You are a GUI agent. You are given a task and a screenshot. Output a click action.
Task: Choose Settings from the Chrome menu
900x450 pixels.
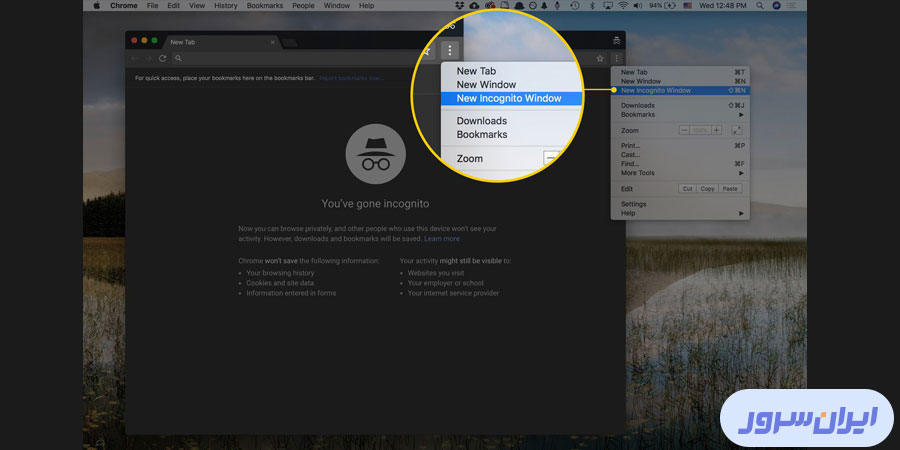pos(634,204)
